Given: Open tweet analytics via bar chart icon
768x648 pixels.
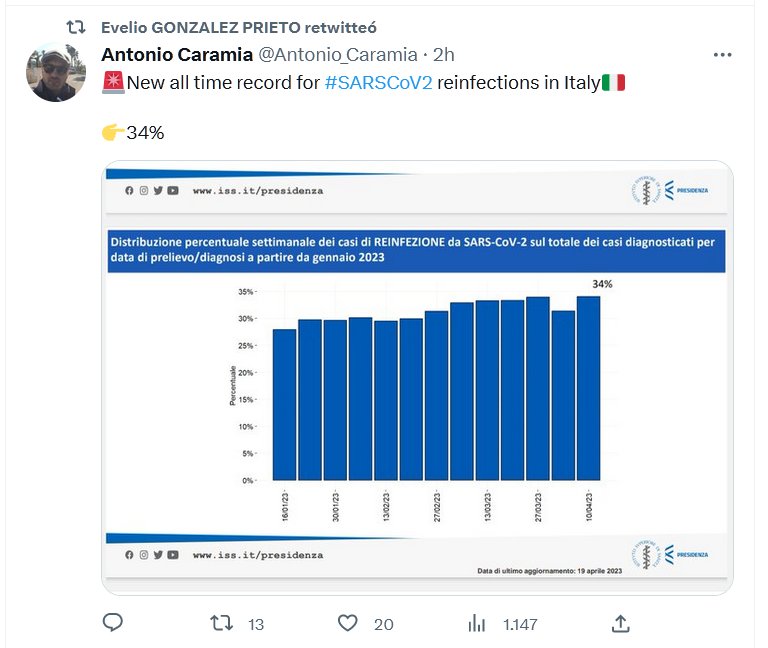Looking at the screenshot, I should point(477,623).
